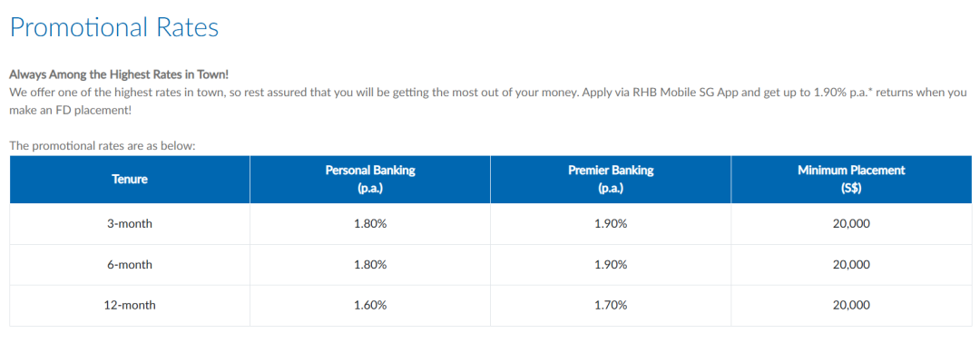Select the 6-month tenure row label

click(x=130, y=265)
